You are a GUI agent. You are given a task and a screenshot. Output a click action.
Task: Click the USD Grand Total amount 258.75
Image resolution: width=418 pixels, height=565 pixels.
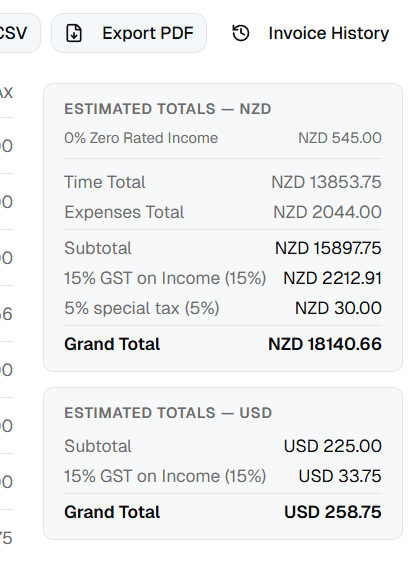[333, 512]
